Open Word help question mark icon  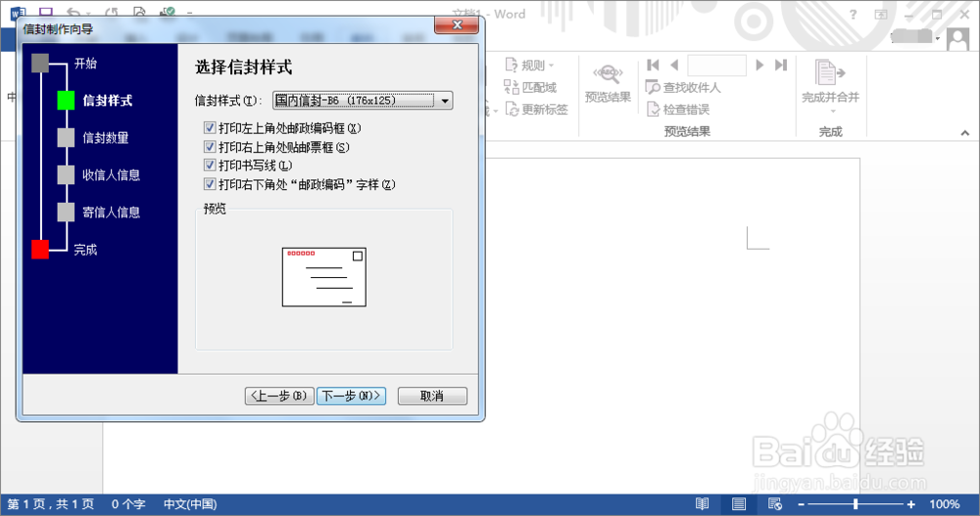[x=854, y=15]
